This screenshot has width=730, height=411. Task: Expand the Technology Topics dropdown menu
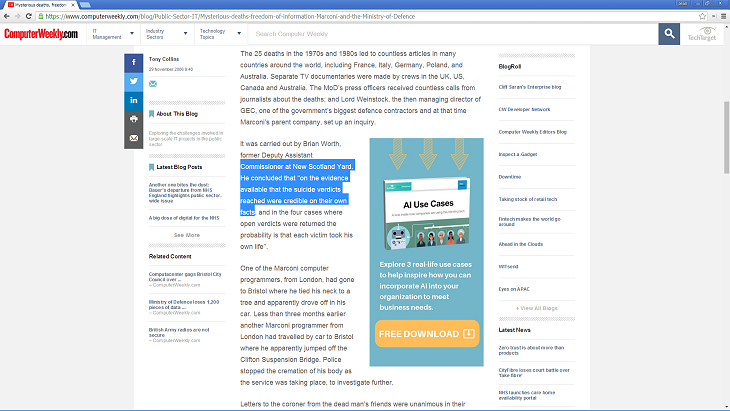221,34
